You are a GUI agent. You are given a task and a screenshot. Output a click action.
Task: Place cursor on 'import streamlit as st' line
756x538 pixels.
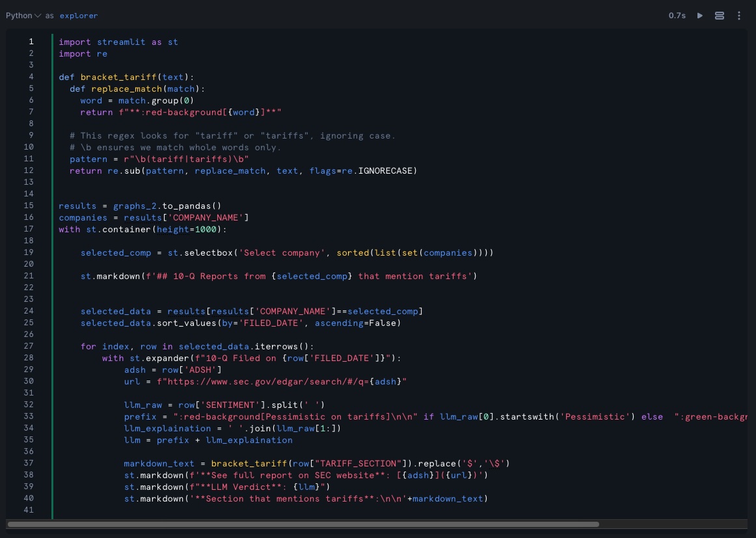[118, 42]
